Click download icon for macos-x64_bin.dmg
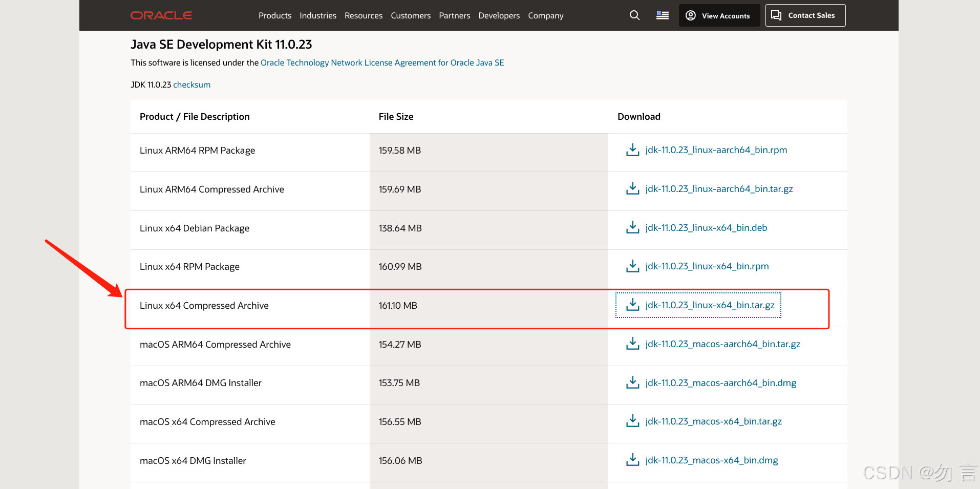The width and height of the screenshot is (980, 489). 633,460
